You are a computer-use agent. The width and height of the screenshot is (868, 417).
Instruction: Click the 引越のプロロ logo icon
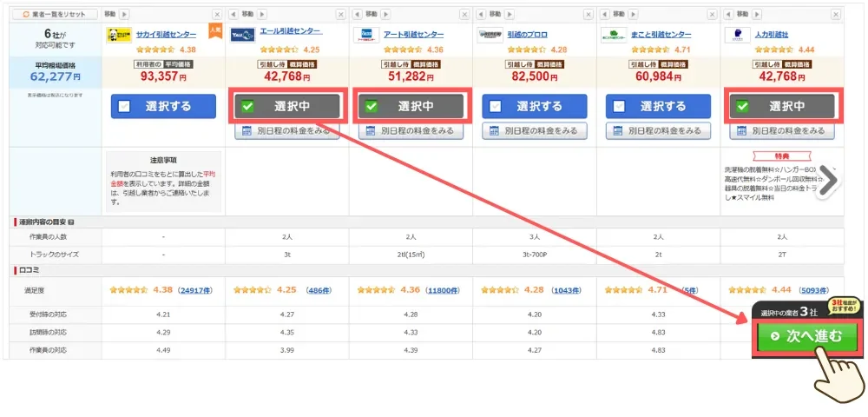point(490,35)
